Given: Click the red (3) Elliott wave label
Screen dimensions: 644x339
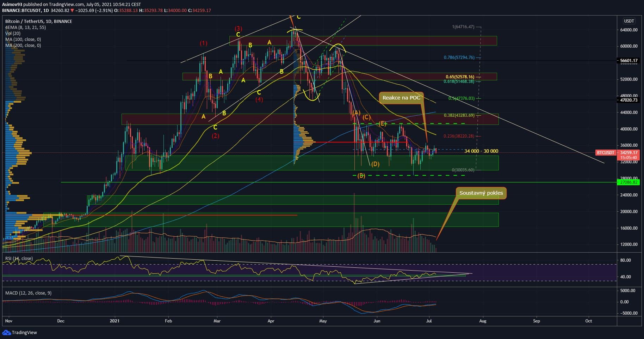Looking at the screenshot, I should pyautogui.click(x=239, y=29).
